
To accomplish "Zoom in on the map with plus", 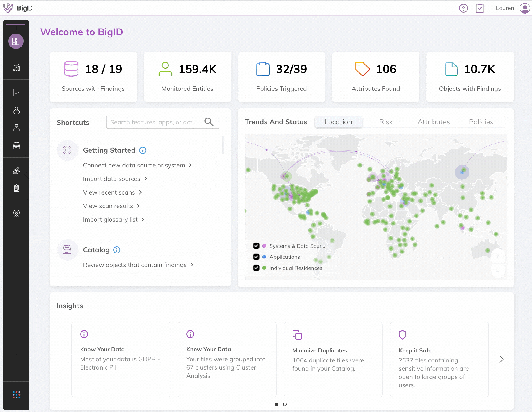I will click(498, 256).
